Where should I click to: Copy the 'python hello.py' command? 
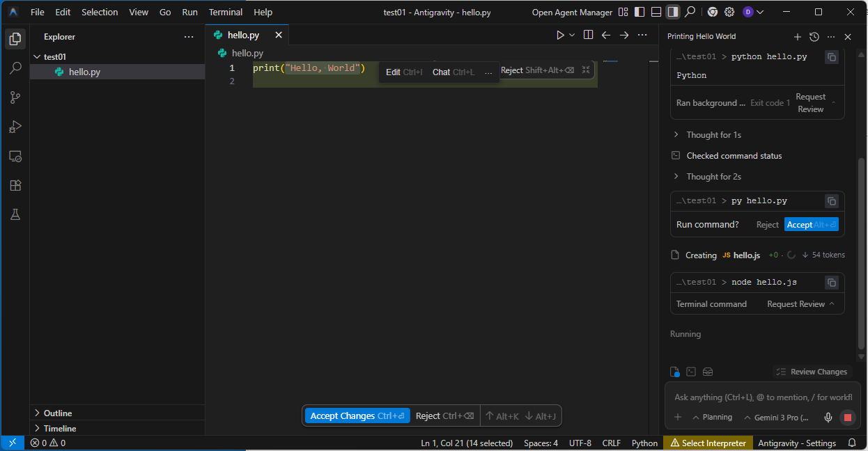832,57
